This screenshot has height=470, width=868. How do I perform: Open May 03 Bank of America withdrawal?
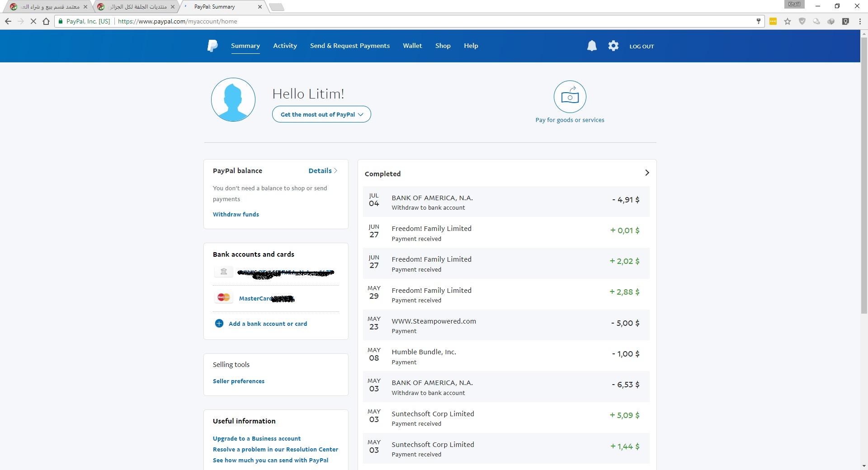tap(506, 387)
